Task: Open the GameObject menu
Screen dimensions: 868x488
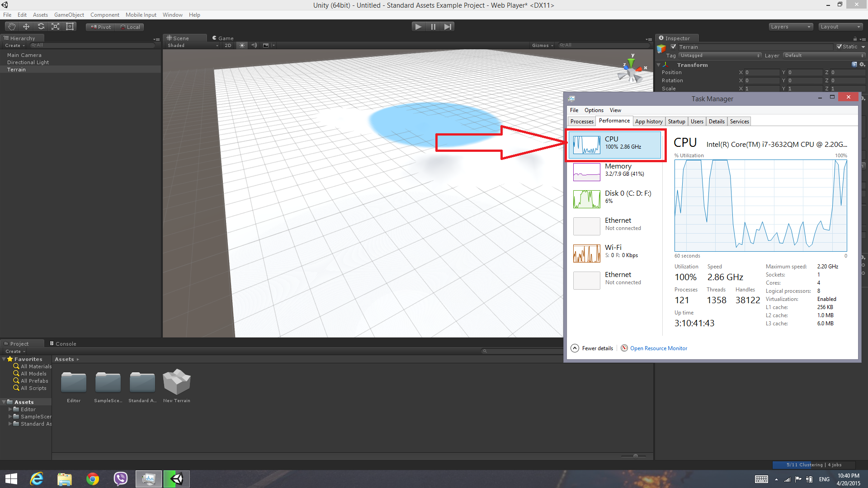Action: [69, 14]
